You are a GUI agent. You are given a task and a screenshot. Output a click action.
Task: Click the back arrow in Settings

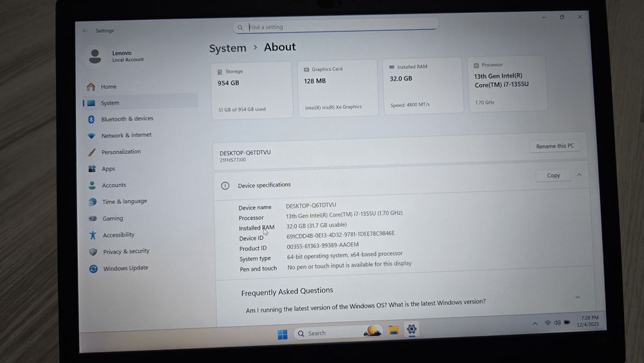pos(85,31)
